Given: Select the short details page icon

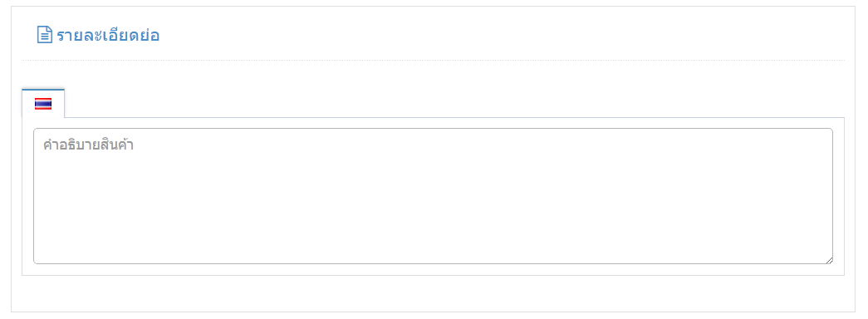Looking at the screenshot, I should pyautogui.click(x=44, y=35).
